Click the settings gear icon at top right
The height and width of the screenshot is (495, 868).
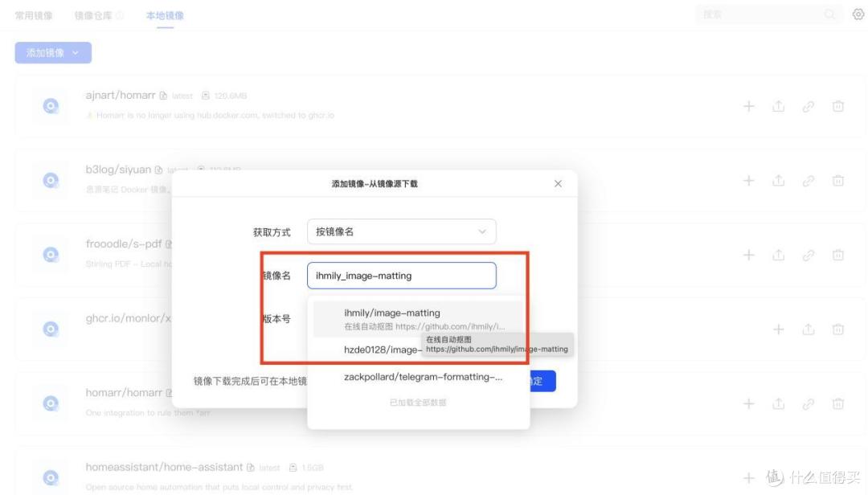tap(858, 14)
